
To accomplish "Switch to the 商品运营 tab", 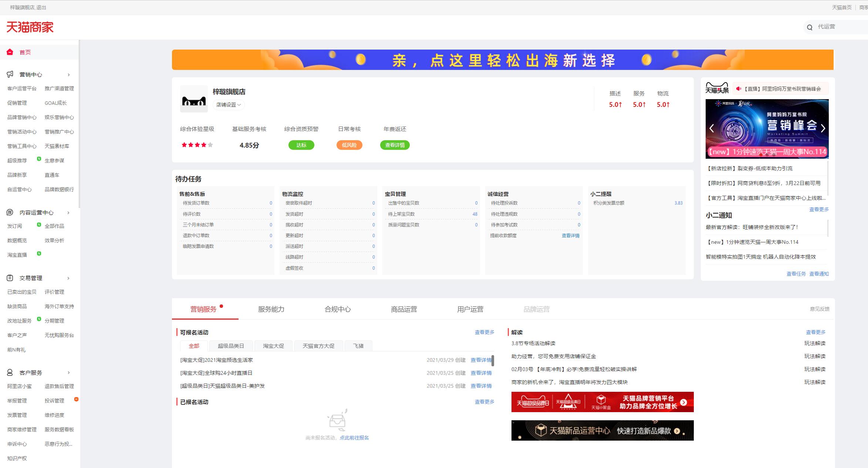I will coord(404,309).
